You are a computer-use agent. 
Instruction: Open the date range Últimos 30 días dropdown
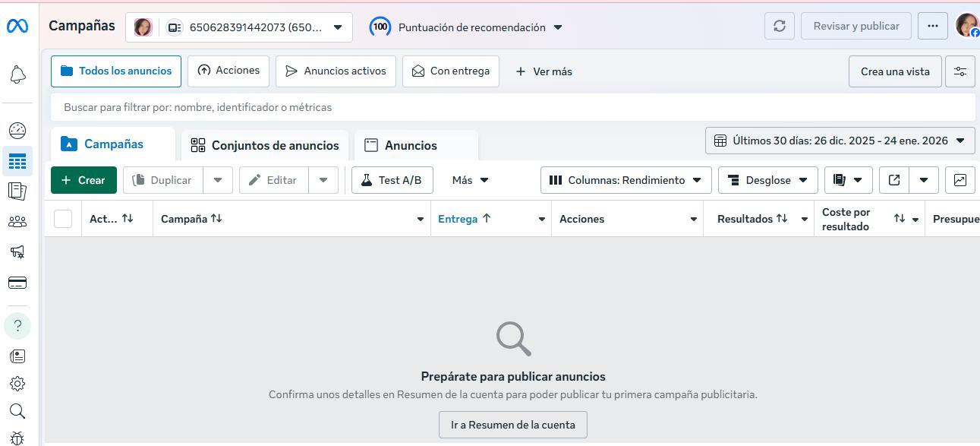tap(840, 141)
